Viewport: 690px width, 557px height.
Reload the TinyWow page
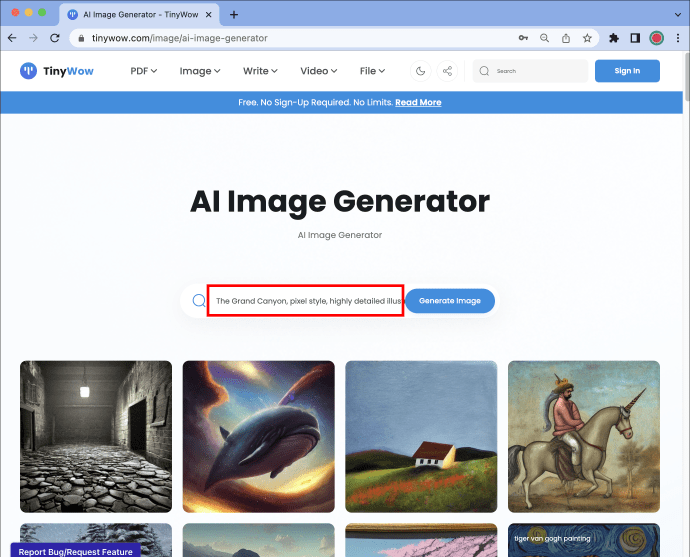click(55, 38)
